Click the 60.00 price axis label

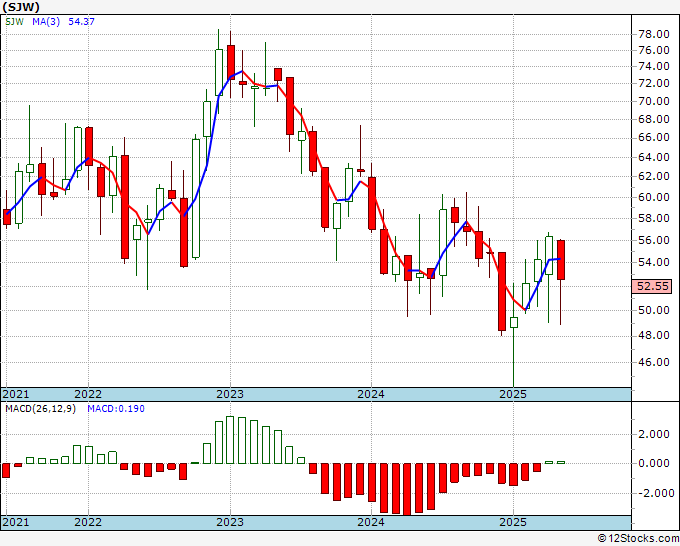[x=654, y=197]
